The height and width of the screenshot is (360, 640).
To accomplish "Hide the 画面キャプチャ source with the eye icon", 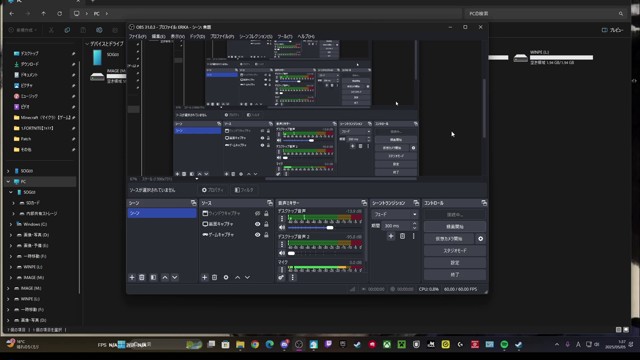I will pos(258,224).
